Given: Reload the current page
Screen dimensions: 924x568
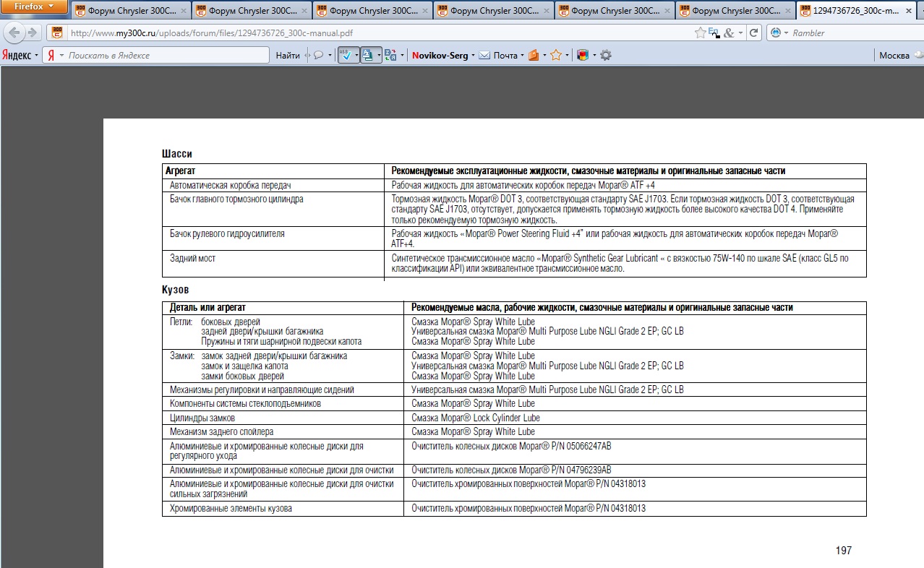Looking at the screenshot, I should 754,33.
